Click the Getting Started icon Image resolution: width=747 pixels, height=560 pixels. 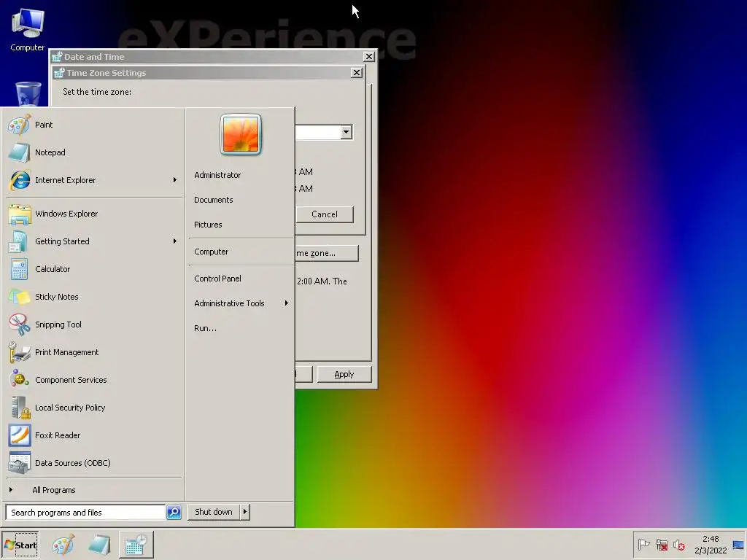(18, 241)
